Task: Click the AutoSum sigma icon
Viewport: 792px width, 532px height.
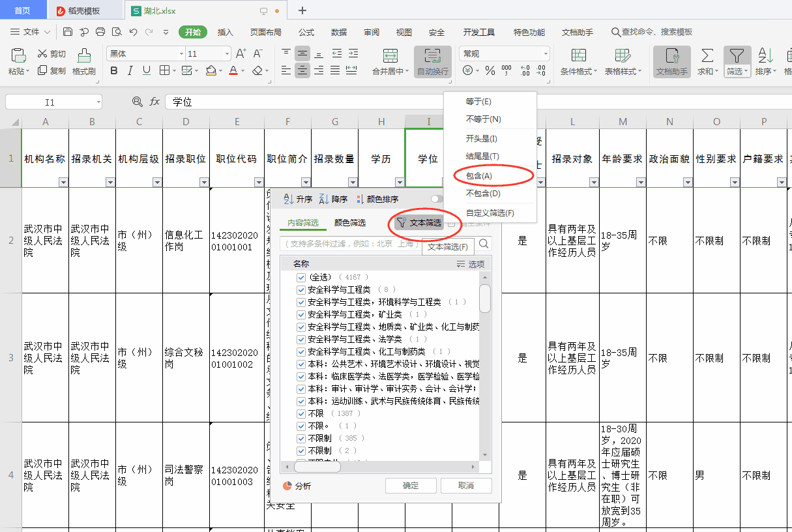Action: point(707,55)
